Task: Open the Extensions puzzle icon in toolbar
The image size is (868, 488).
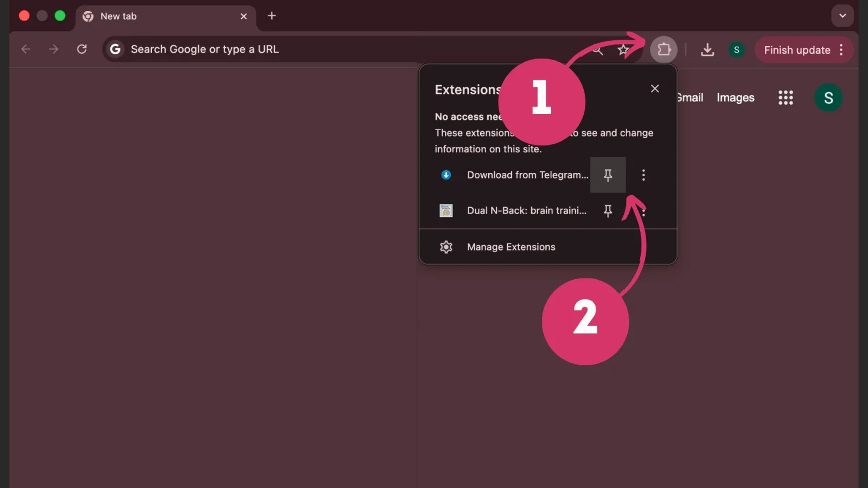Action: tap(663, 50)
